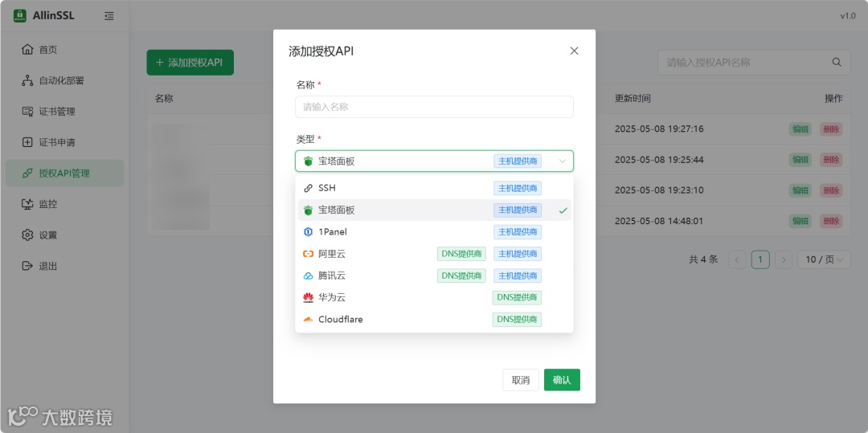
Task: Go to 自动化部署 in the sidebar
Action: pyautogui.click(x=65, y=81)
